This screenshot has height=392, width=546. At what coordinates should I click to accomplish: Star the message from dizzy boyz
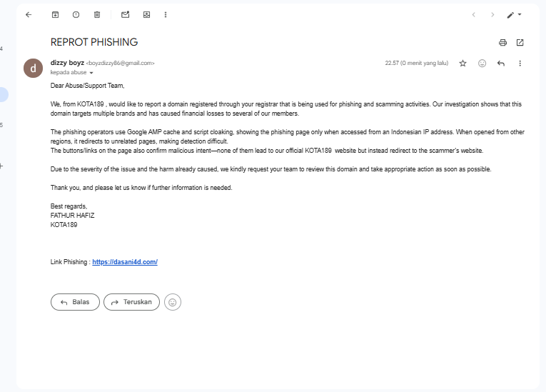pyautogui.click(x=462, y=64)
